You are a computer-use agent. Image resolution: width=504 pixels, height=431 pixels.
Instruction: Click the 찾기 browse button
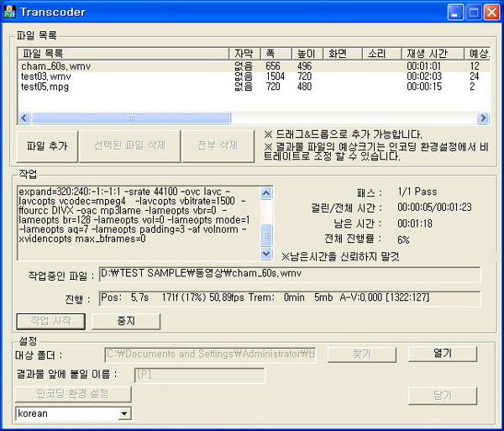coord(361,355)
